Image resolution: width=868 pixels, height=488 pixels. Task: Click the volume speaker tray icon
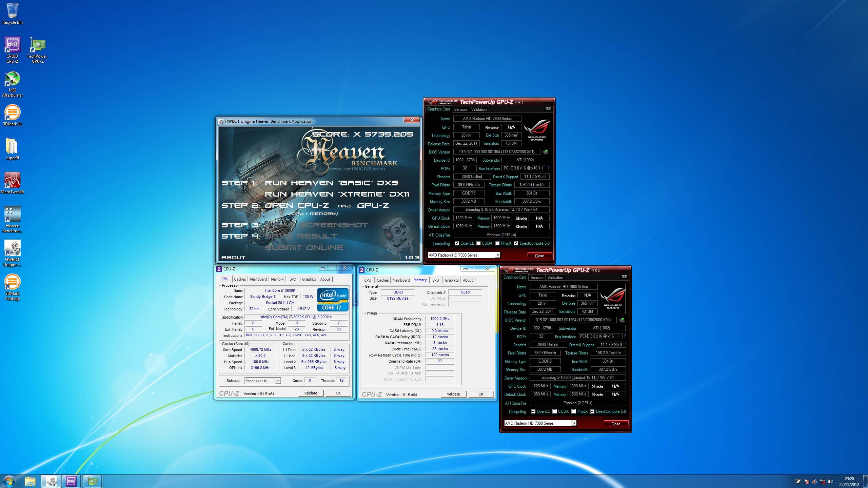(831, 482)
